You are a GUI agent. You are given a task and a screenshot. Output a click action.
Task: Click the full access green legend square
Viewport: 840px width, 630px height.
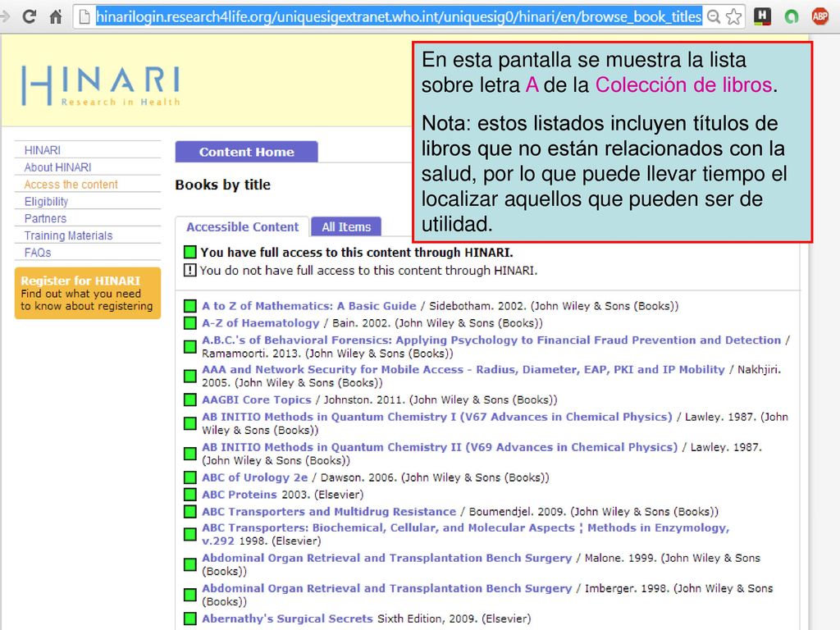pos(189,252)
